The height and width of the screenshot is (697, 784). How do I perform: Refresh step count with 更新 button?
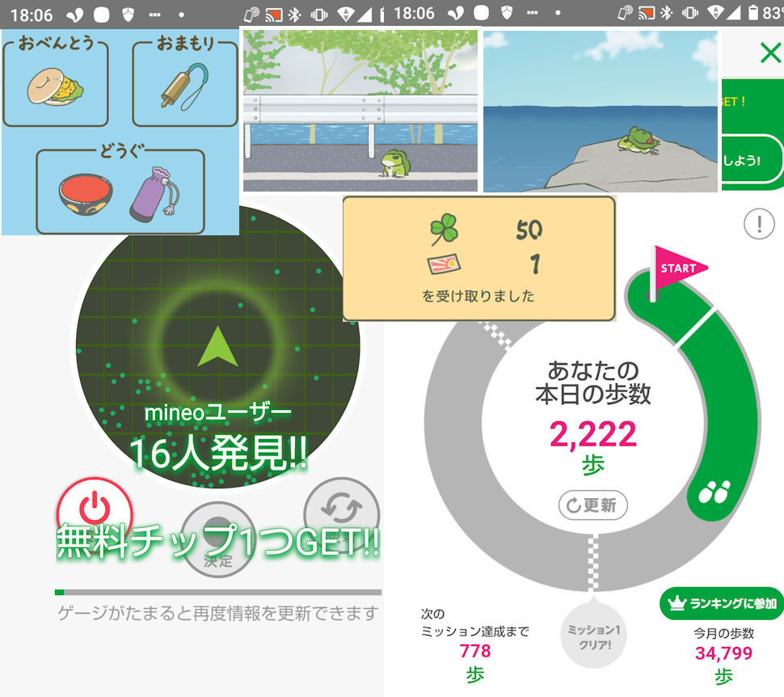[592, 505]
